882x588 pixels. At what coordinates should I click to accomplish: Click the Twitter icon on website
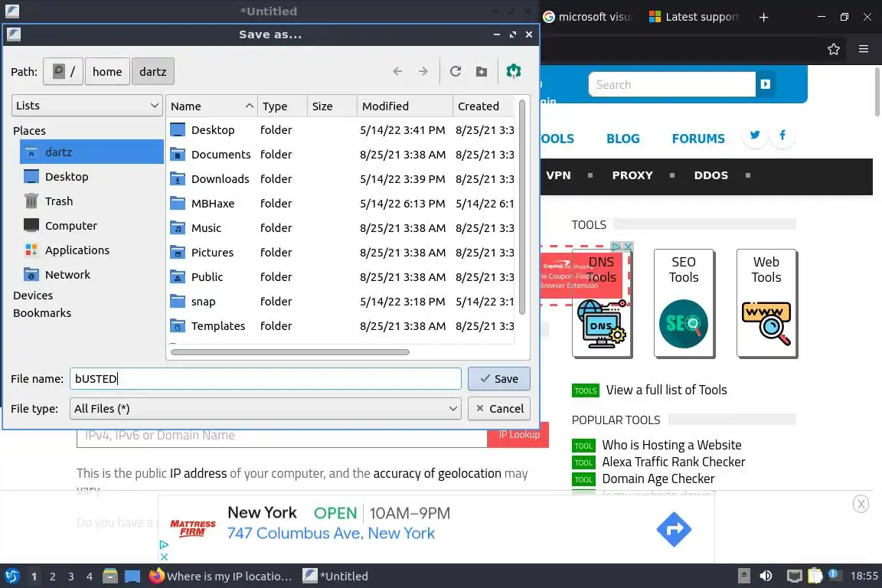(x=755, y=135)
